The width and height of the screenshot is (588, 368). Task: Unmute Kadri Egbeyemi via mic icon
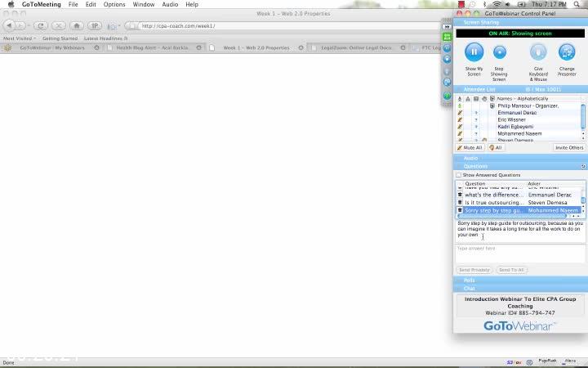(460, 127)
